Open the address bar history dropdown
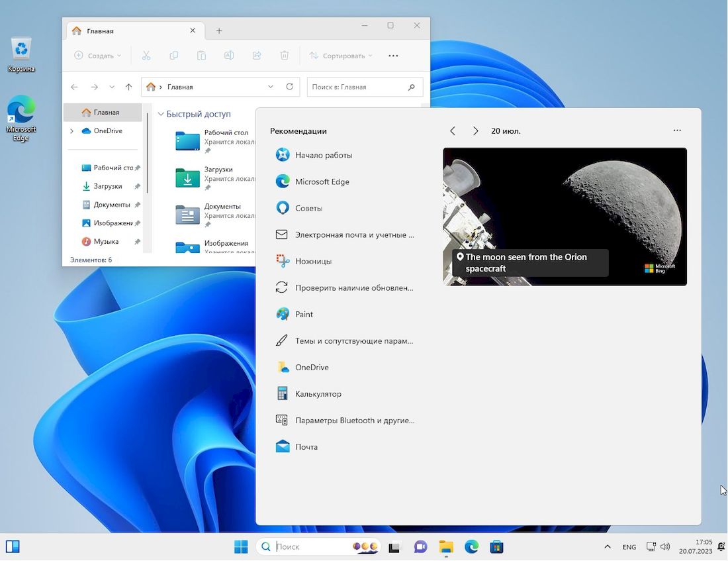Viewport: 728px width, 561px height. click(x=271, y=87)
